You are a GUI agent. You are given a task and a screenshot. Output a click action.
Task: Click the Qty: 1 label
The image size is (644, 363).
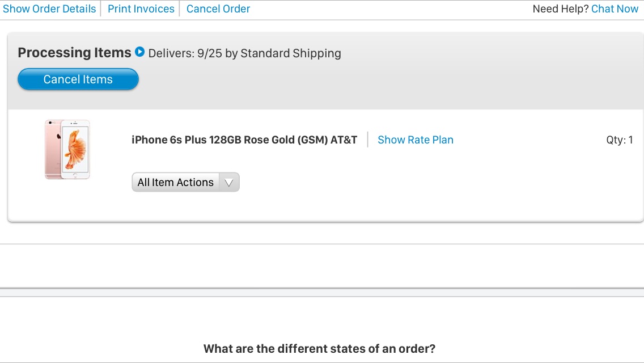point(620,140)
